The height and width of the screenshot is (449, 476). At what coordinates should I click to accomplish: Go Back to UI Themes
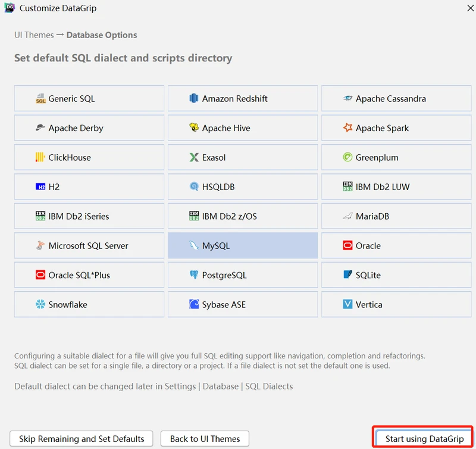coord(205,439)
